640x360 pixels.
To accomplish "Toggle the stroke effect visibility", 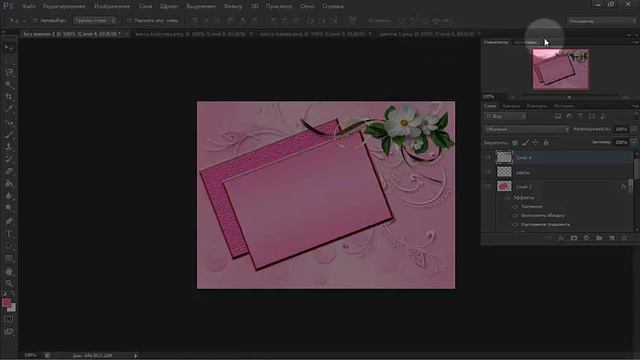I will pyautogui.click(x=515, y=216).
